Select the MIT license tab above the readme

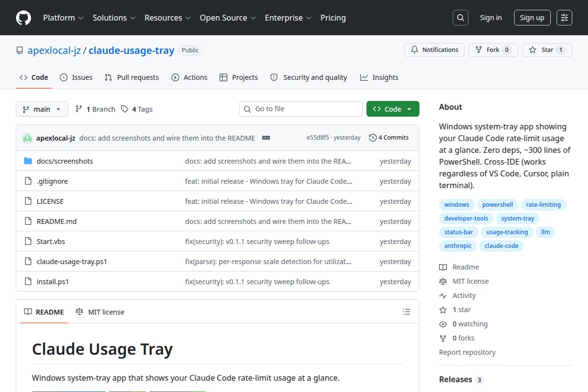tap(100, 312)
